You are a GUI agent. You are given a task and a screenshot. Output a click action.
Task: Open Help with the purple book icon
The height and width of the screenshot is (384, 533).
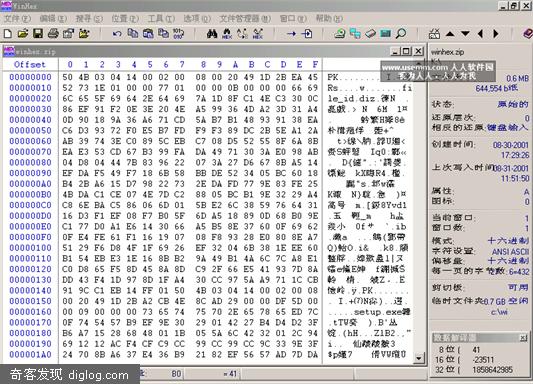(528, 34)
